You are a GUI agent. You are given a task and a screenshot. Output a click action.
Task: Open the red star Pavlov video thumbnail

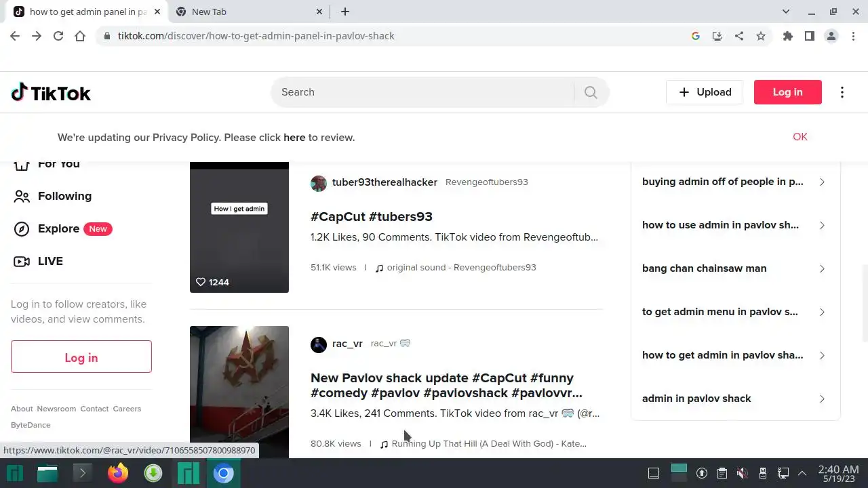pyautogui.click(x=239, y=392)
